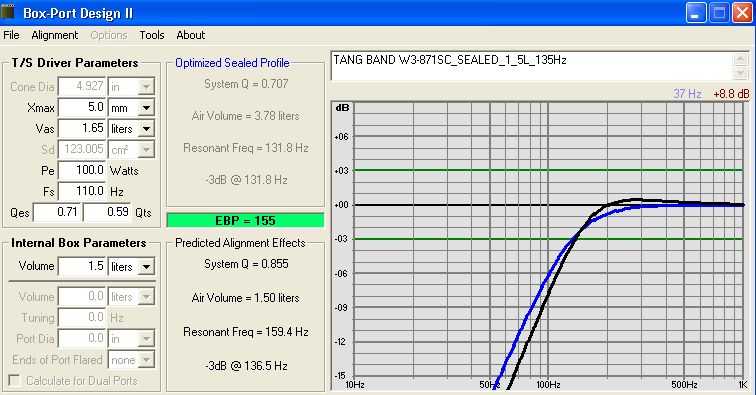Viewport: 756px width, 395px height.
Task: Click the name box scroll up arrow
Action: [x=740, y=59]
